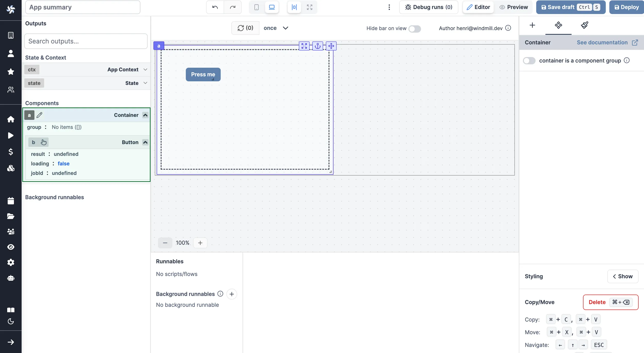Click the Search outputs field

coord(86,41)
